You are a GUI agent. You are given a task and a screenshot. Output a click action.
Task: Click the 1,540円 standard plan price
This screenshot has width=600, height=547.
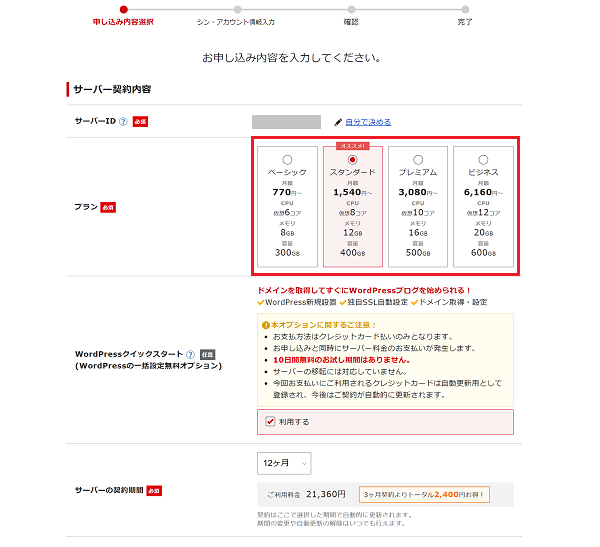click(x=352, y=192)
